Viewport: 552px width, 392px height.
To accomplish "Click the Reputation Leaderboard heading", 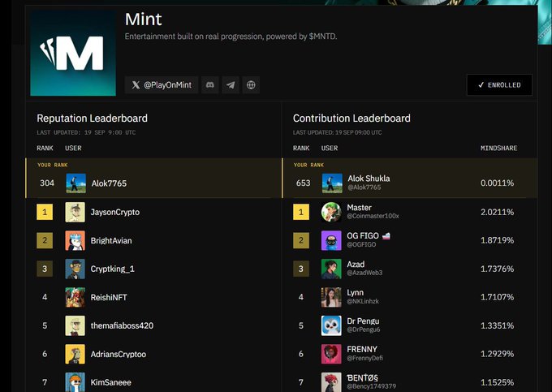I will (93, 118).
